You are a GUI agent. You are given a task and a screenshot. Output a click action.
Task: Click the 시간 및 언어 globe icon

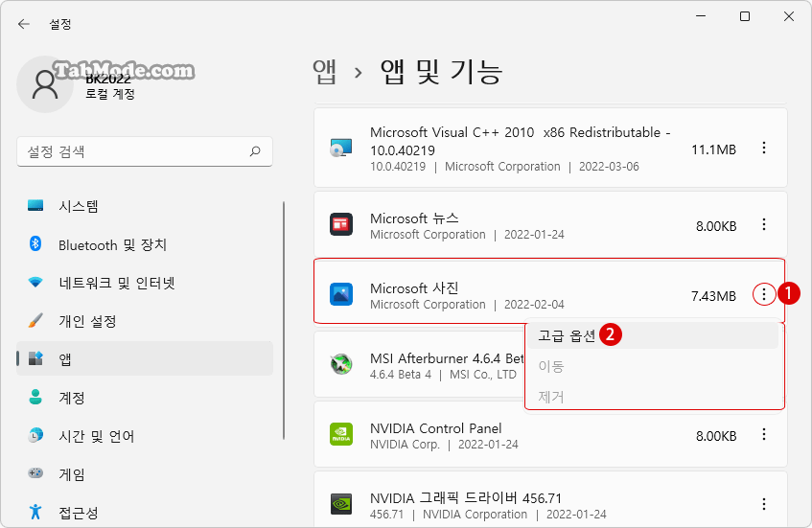[35, 435]
